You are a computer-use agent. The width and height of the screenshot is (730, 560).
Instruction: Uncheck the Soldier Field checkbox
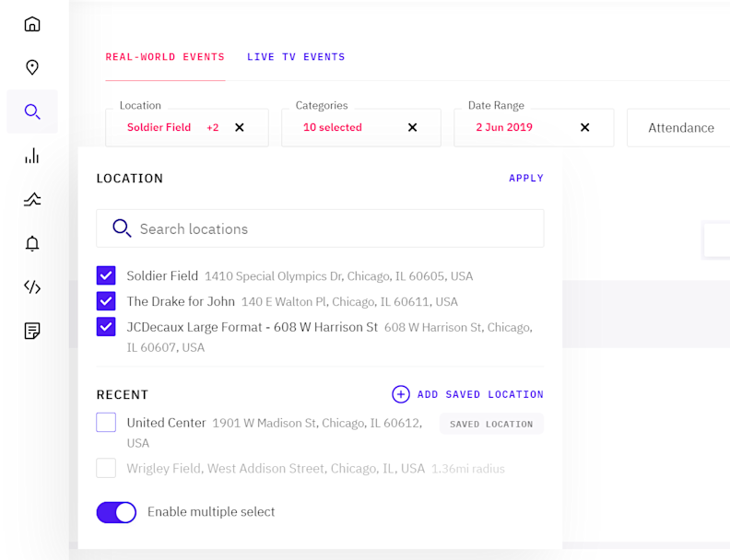pos(106,275)
